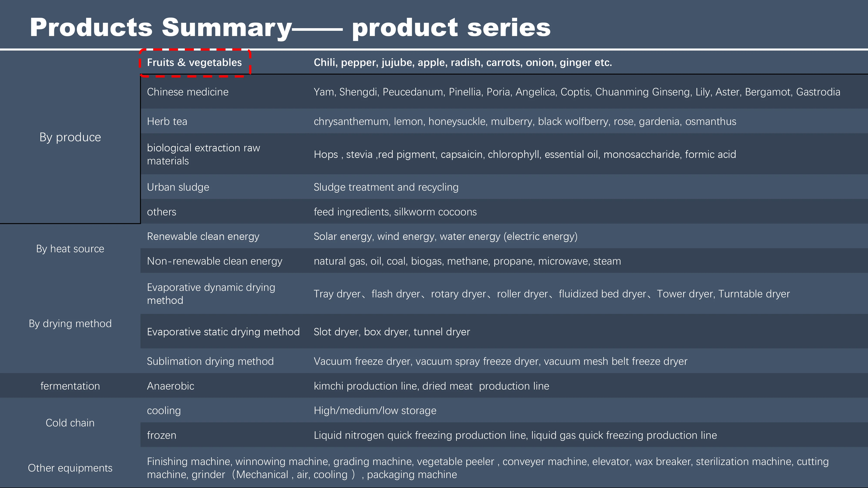Click the 'By heat source' category cell
The image size is (868, 488).
click(70, 249)
